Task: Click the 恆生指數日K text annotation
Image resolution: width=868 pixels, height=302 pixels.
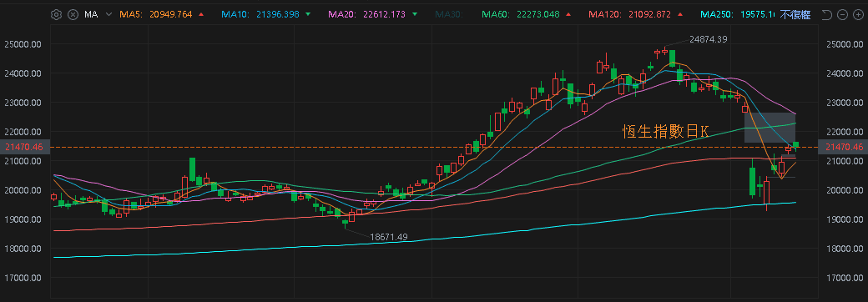Action: tap(665, 131)
